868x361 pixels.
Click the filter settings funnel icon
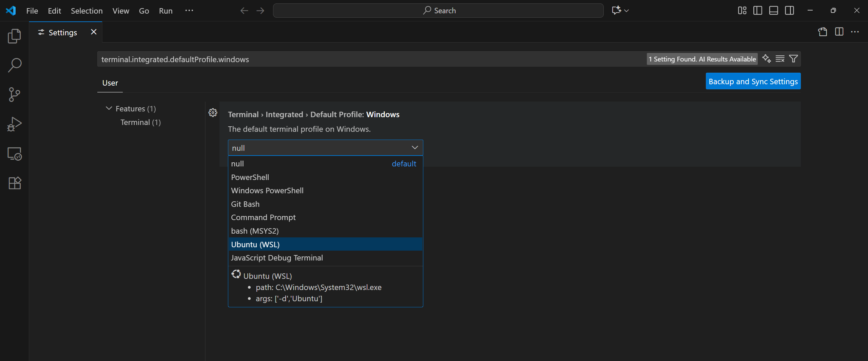point(793,59)
